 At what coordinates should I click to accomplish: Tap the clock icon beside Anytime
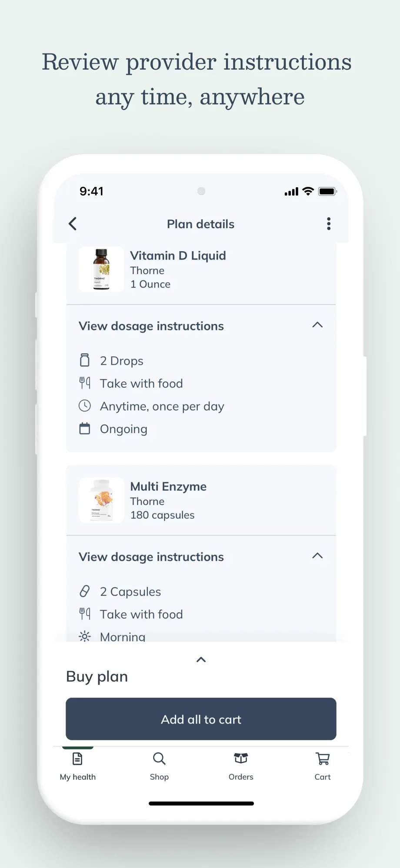(85, 406)
